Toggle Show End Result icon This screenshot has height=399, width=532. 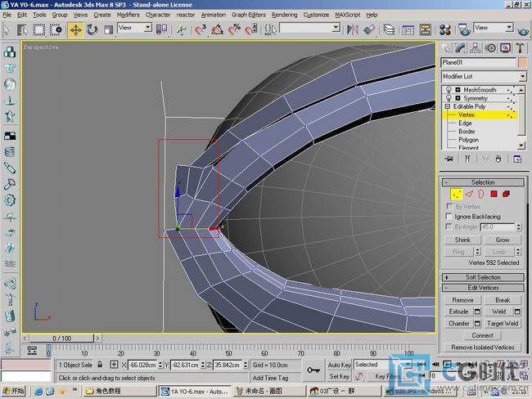pyautogui.click(x=467, y=159)
